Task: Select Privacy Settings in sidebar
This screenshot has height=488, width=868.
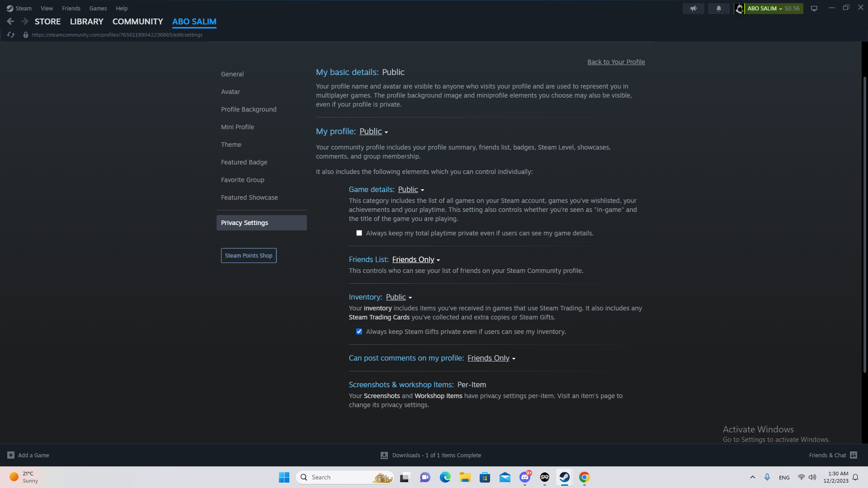Action: tap(261, 223)
